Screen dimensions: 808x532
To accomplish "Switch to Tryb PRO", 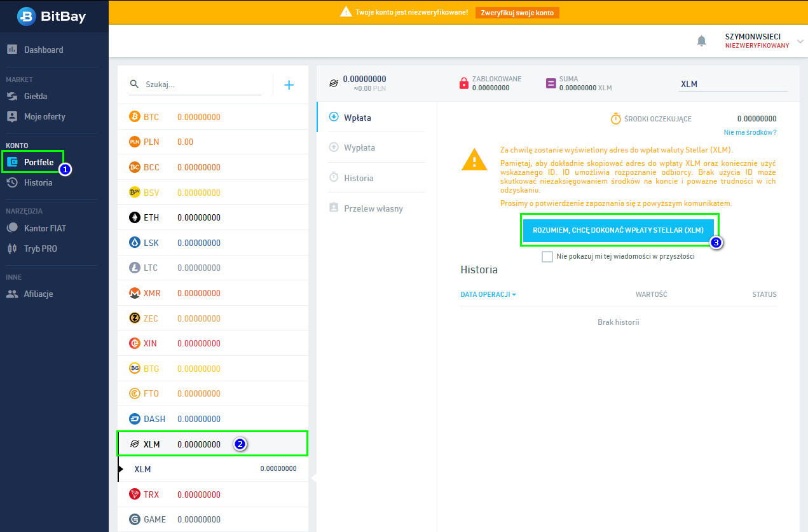I will (x=32, y=249).
